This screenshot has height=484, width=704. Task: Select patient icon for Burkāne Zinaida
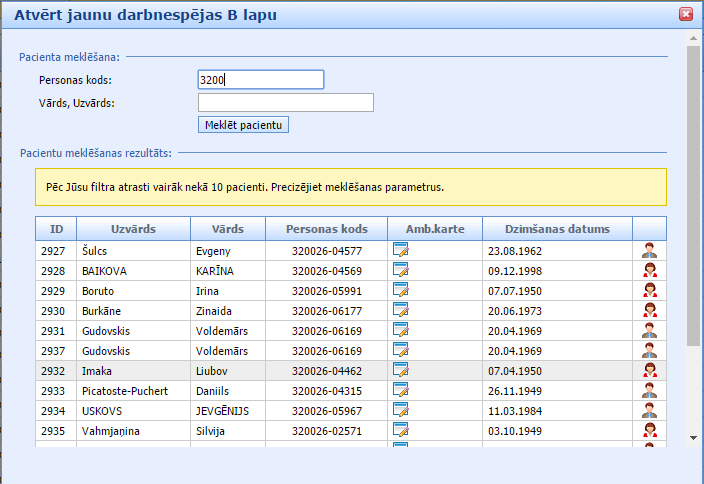(649, 310)
